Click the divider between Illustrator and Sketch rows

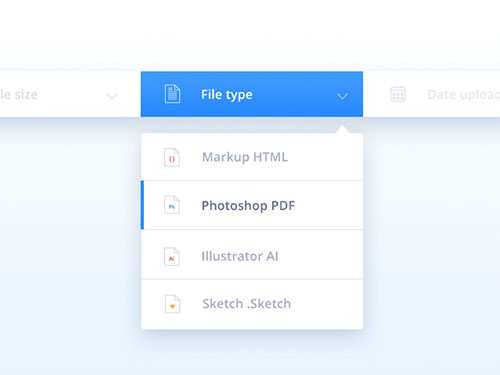pyautogui.click(x=252, y=279)
